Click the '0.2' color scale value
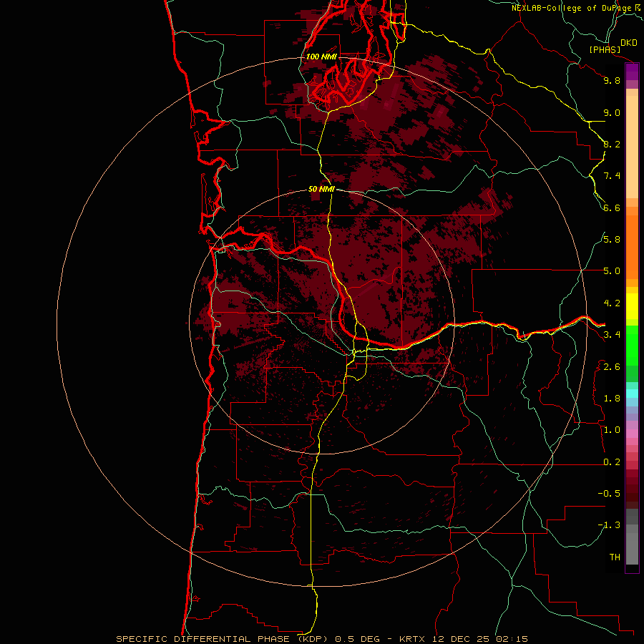The width and height of the screenshot is (644, 644). pyautogui.click(x=612, y=462)
